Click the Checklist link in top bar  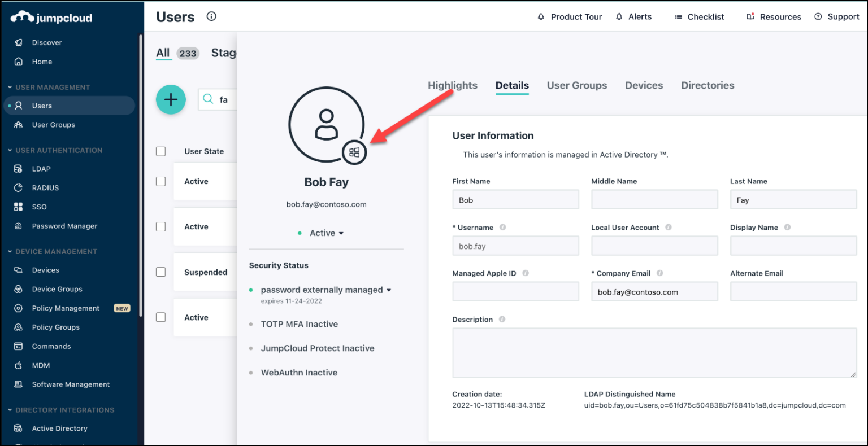[x=705, y=16]
